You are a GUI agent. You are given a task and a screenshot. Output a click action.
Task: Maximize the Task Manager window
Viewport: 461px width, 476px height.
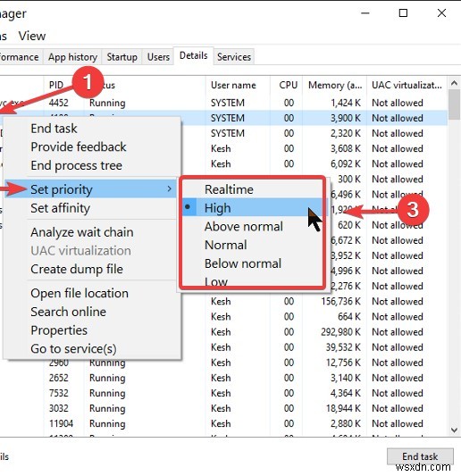pyautogui.click(x=403, y=13)
